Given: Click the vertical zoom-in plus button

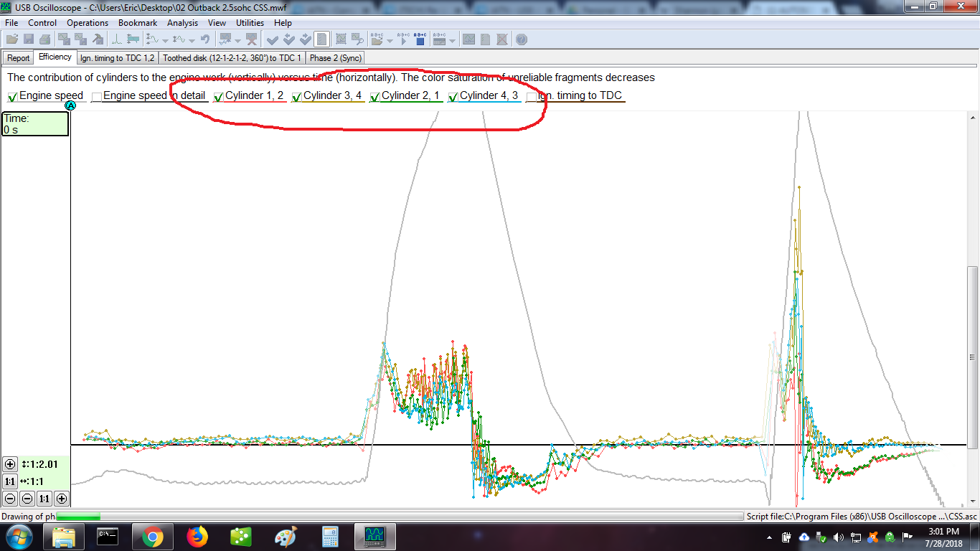Looking at the screenshot, I should [10, 464].
